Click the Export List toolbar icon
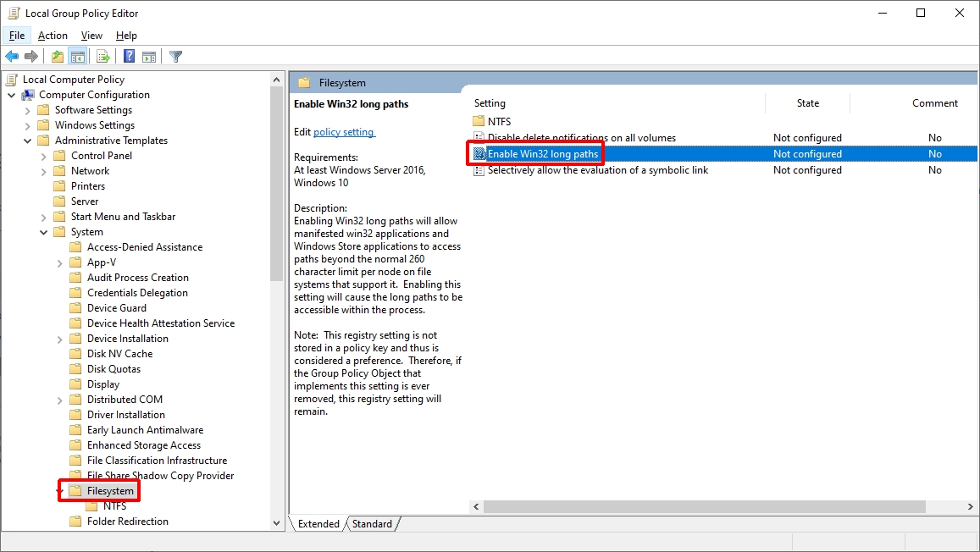The height and width of the screenshot is (552, 980). tap(103, 57)
